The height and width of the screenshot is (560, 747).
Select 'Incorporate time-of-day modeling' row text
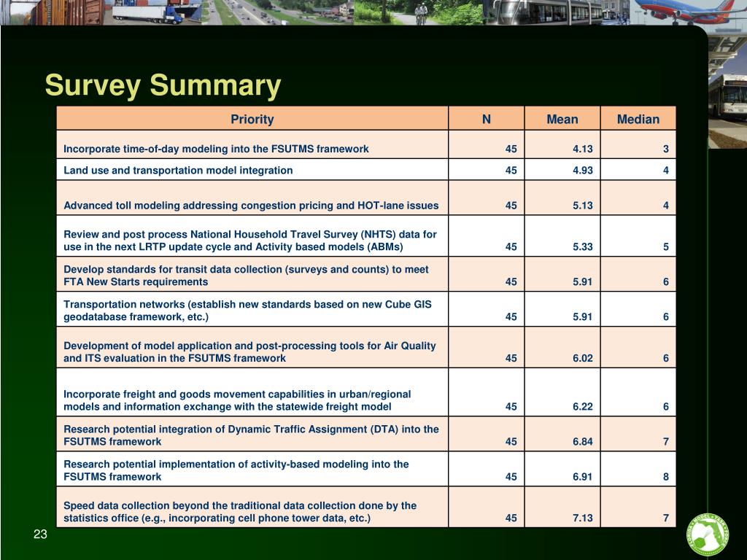[216, 149]
